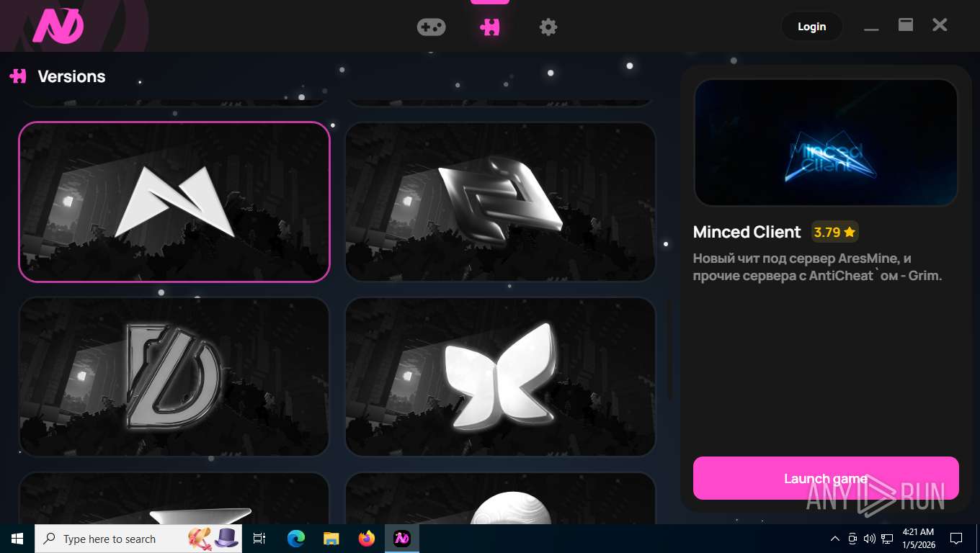Open the notifications action center
The width and height of the screenshot is (980, 553).
(x=956, y=539)
